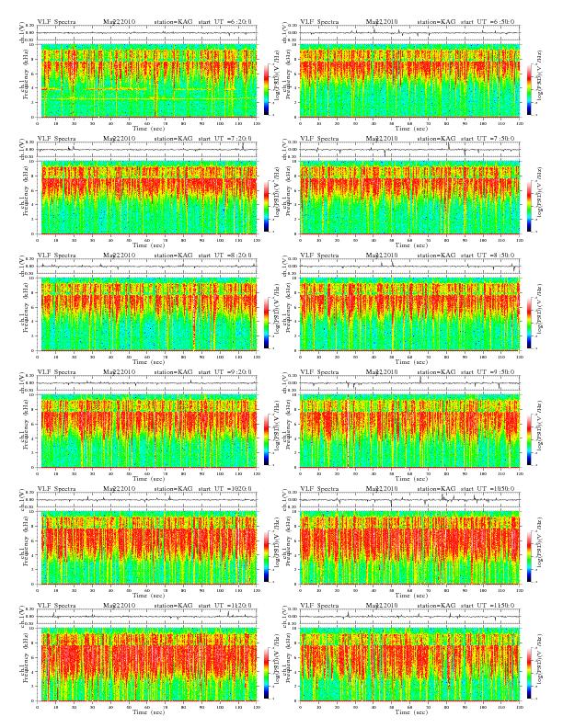Open the spectrogram starting UT 6:50:0

(410, 81)
